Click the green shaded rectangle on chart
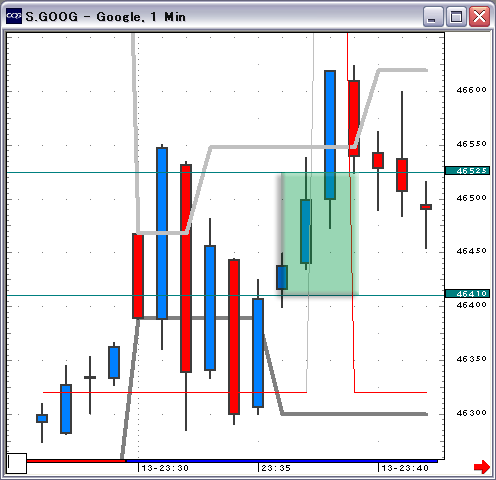The height and width of the screenshot is (480, 496). coord(320,234)
